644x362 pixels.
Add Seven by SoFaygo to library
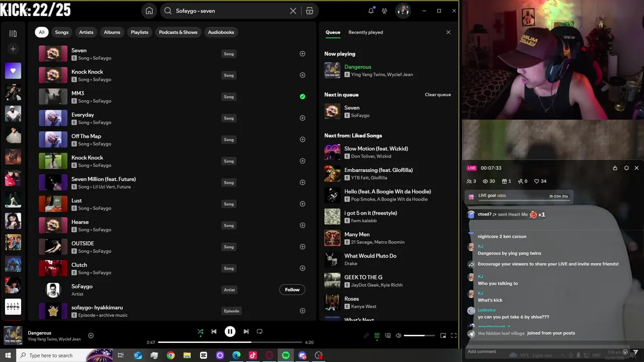pyautogui.click(x=302, y=54)
